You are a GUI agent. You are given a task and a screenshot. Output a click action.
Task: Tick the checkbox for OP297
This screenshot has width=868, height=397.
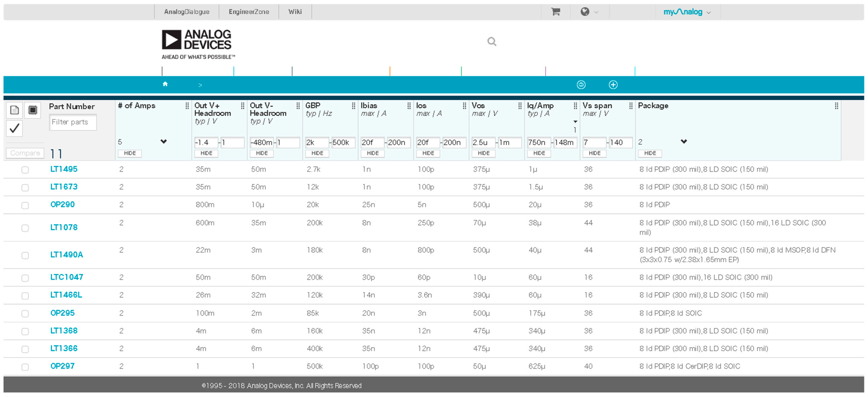25,367
